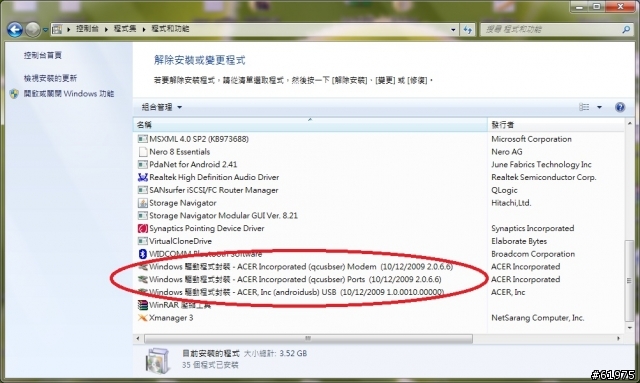The height and width of the screenshot is (383, 640).
Task: Select 程式和功能 in the breadcrumb path
Action: pos(170,29)
